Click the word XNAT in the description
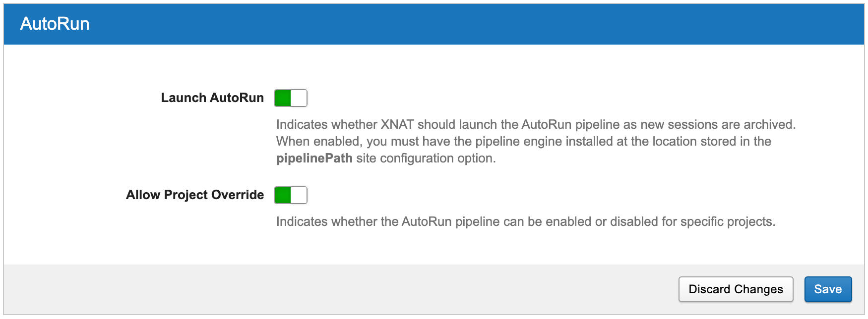868x319 pixels. [397, 125]
